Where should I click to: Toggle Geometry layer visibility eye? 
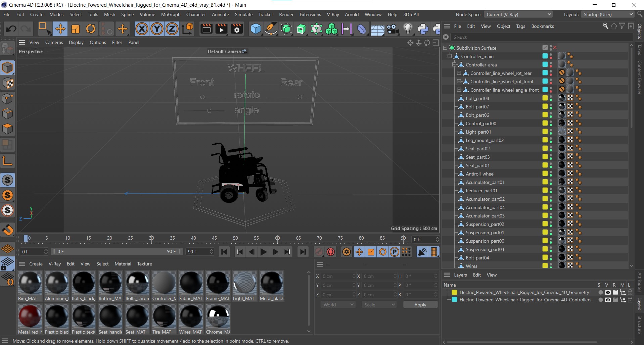tap(608, 292)
